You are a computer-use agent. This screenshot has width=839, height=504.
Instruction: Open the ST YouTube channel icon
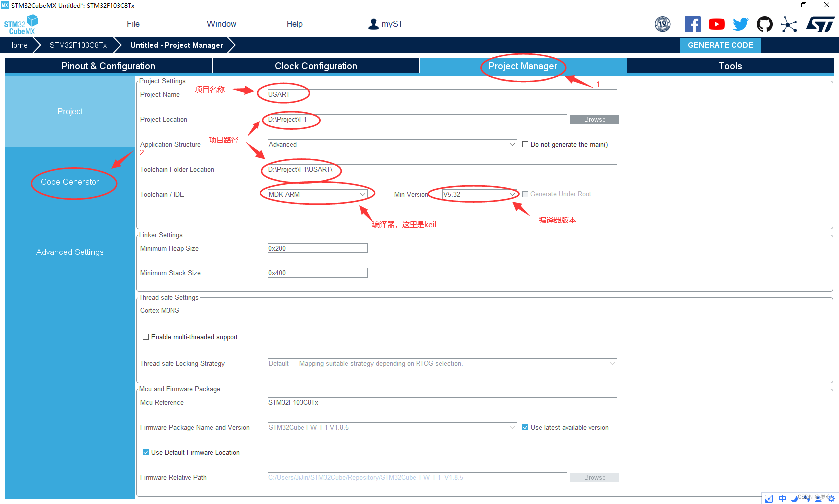[717, 24]
